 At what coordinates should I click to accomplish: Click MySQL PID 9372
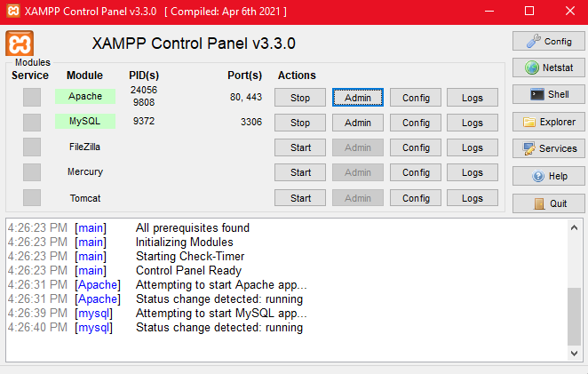[144, 121]
